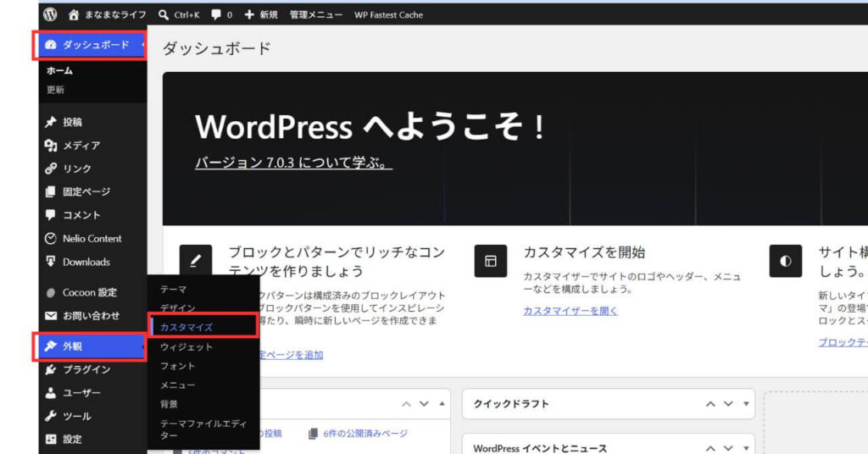Click the 固定ページを追加 link

292,354
